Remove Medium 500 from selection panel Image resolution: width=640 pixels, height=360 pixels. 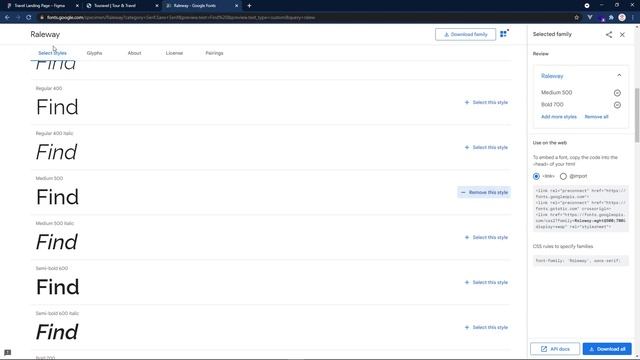tap(617, 93)
